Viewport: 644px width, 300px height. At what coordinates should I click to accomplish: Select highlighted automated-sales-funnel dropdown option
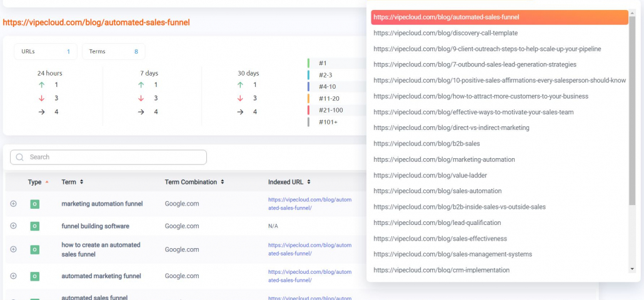[500, 17]
